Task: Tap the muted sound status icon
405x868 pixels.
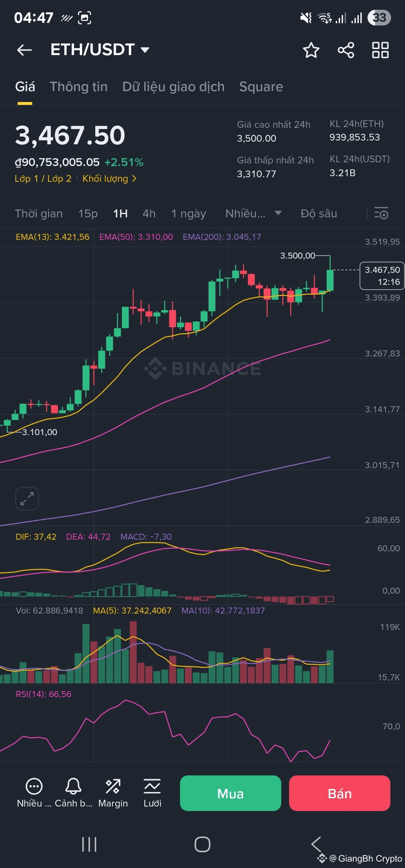Action: point(306,18)
